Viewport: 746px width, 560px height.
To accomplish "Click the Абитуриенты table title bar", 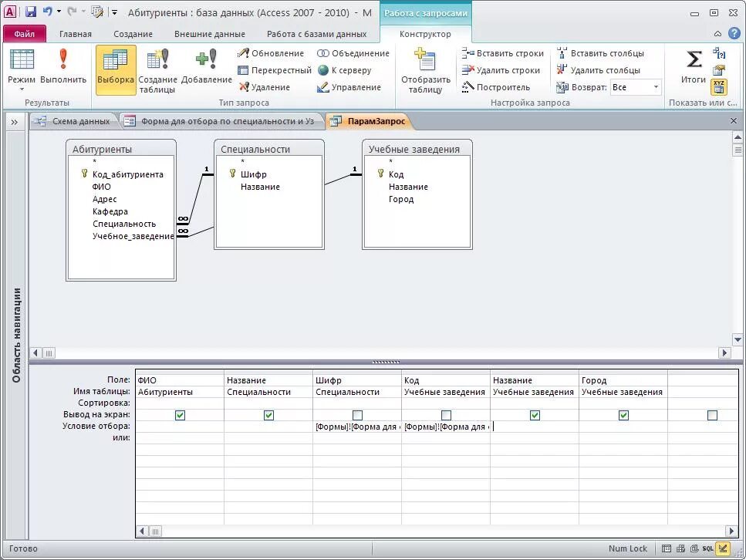I will 121,149.
